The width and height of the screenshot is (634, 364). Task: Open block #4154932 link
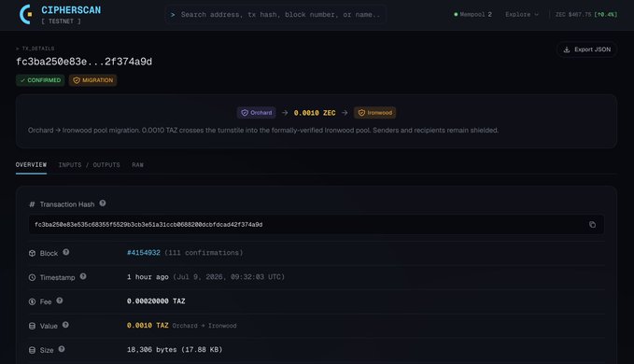click(x=144, y=253)
